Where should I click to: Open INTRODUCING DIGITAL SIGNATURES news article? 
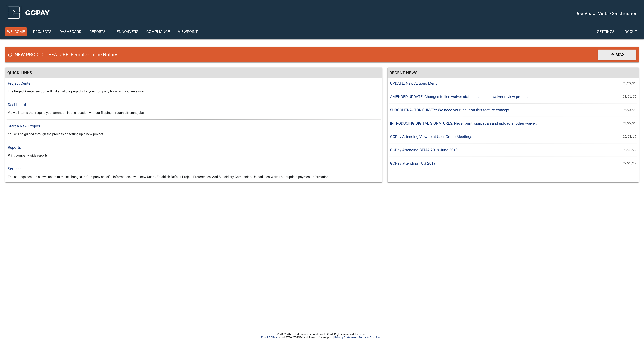[463, 123]
